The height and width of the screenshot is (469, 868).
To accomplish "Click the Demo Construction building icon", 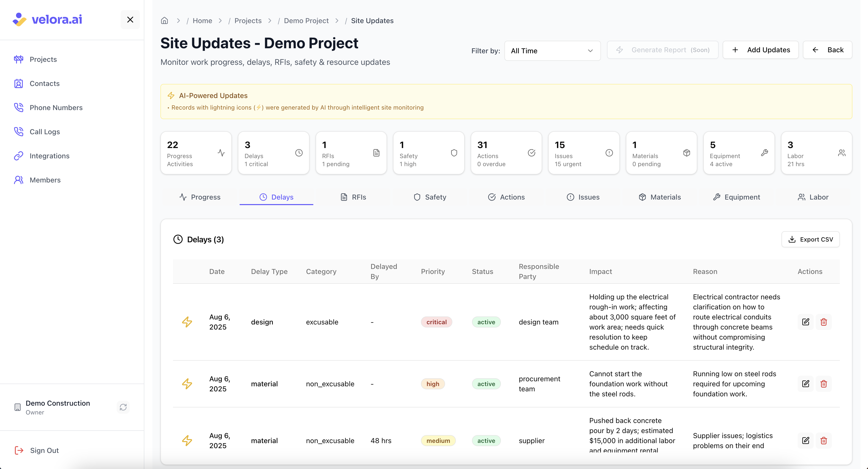I will coord(18,407).
